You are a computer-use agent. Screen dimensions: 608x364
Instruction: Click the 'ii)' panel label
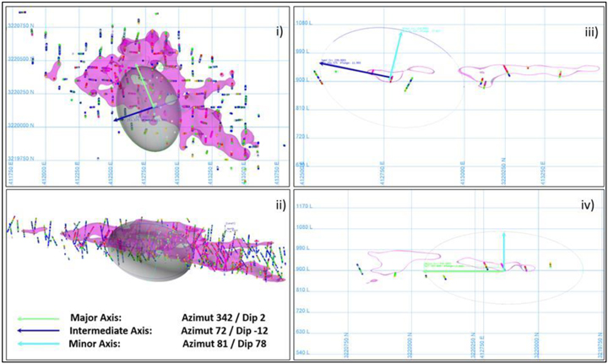[x=274, y=203]
